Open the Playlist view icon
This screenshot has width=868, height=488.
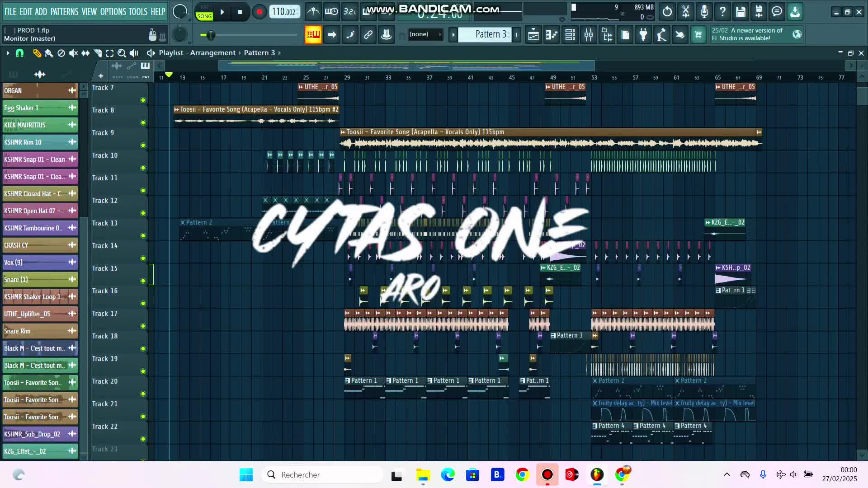click(533, 34)
